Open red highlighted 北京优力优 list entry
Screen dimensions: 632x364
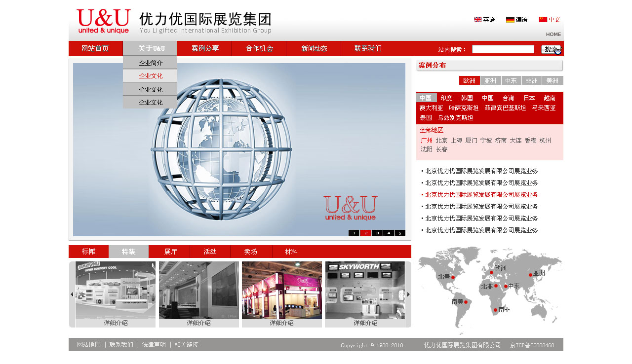point(481,195)
